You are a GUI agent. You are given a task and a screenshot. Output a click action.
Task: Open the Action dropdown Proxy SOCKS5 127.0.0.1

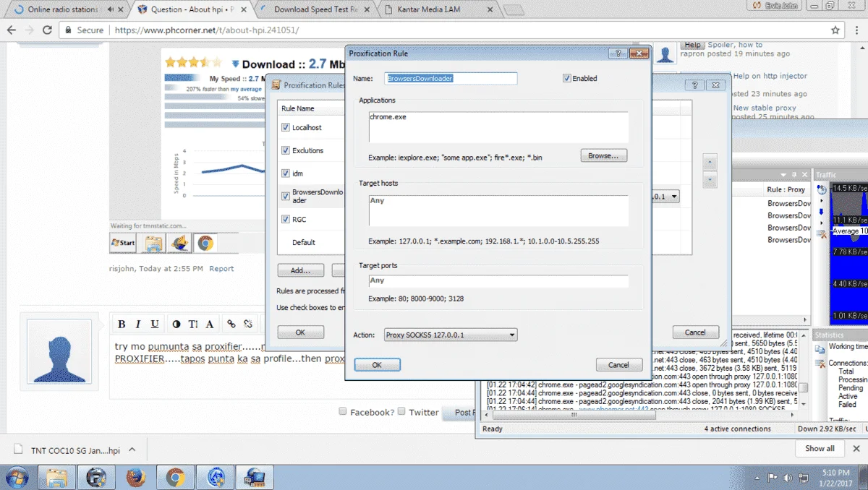click(450, 335)
